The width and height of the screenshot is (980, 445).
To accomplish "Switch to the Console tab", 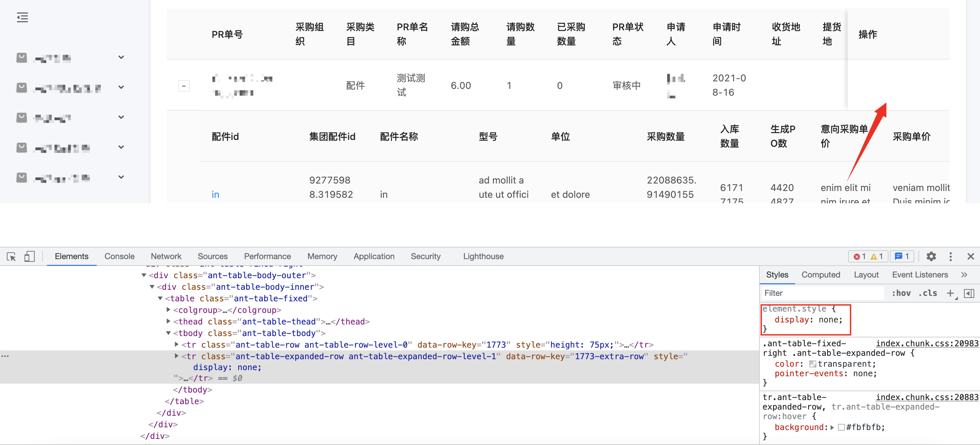I will click(119, 256).
